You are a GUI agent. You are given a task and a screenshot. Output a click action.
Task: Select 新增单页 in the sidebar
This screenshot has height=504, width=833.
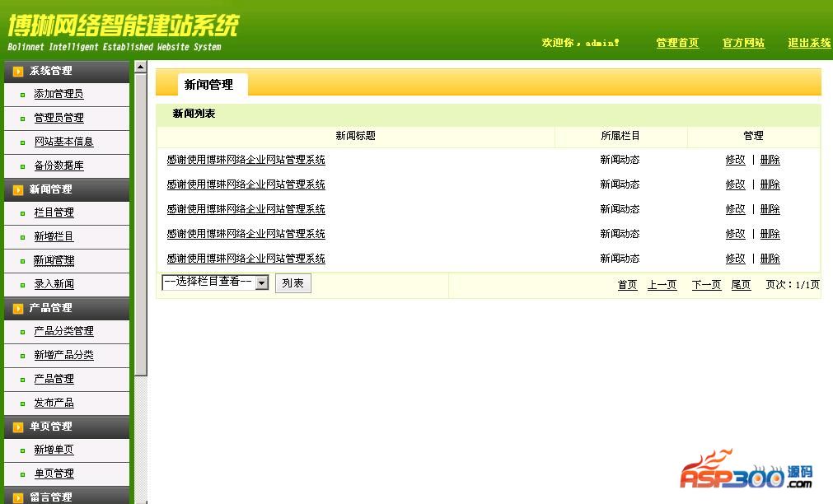pos(54,450)
